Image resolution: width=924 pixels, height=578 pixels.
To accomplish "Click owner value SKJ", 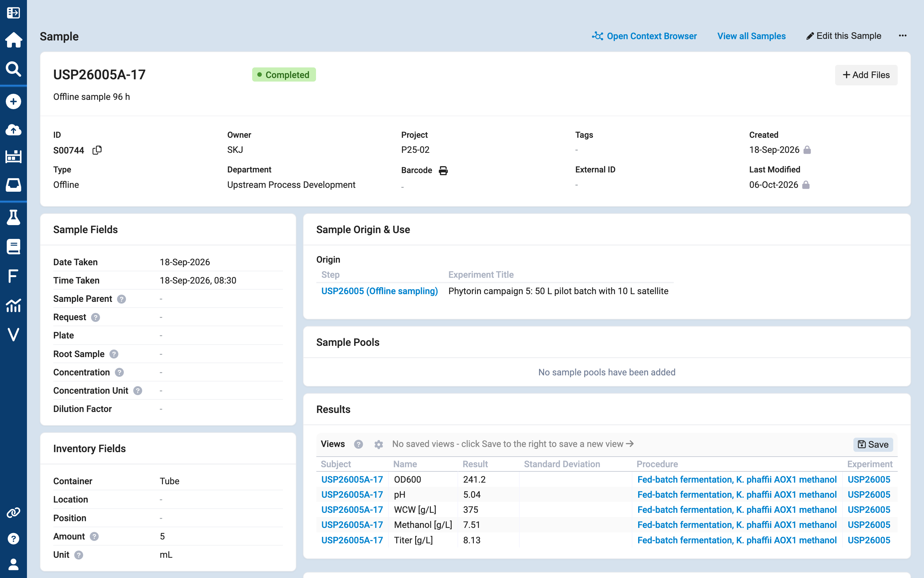I will 235,150.
